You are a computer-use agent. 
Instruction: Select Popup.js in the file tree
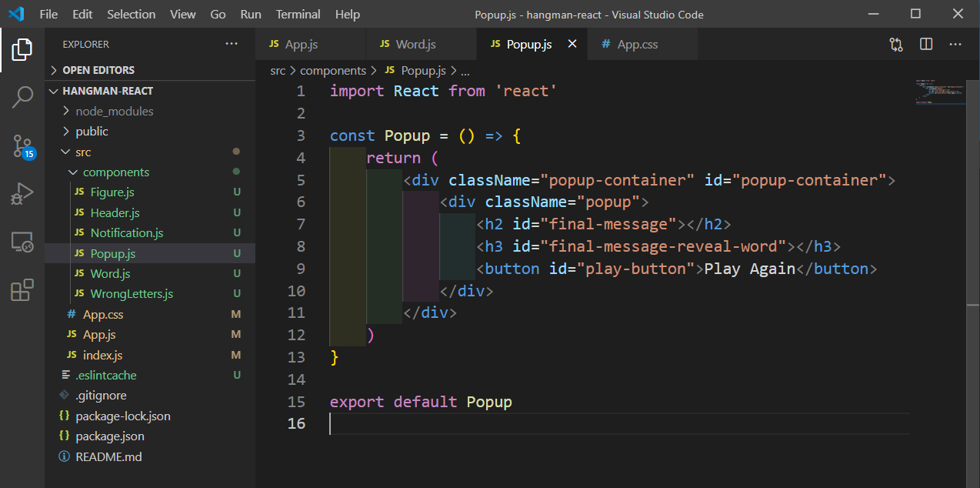pos(150,253)
